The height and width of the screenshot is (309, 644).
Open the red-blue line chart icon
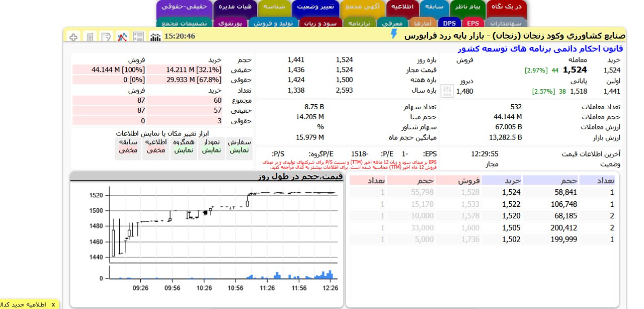point(123,36)
